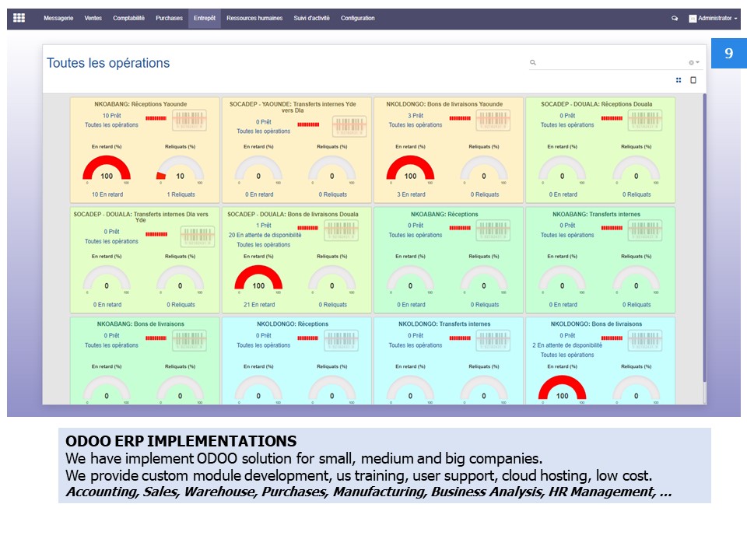Open the Administrator user dropdown

[x=714, y=19]
